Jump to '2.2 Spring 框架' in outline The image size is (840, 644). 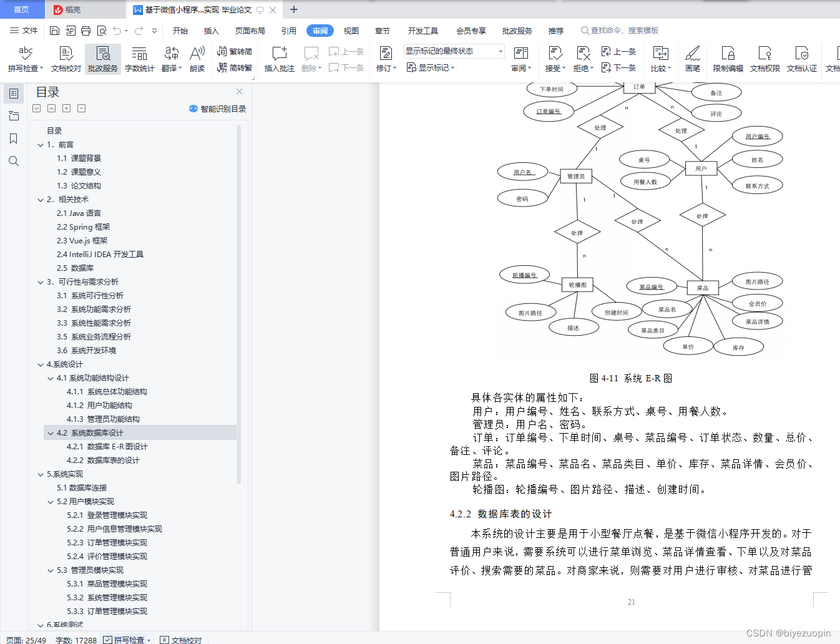point(83,227)
